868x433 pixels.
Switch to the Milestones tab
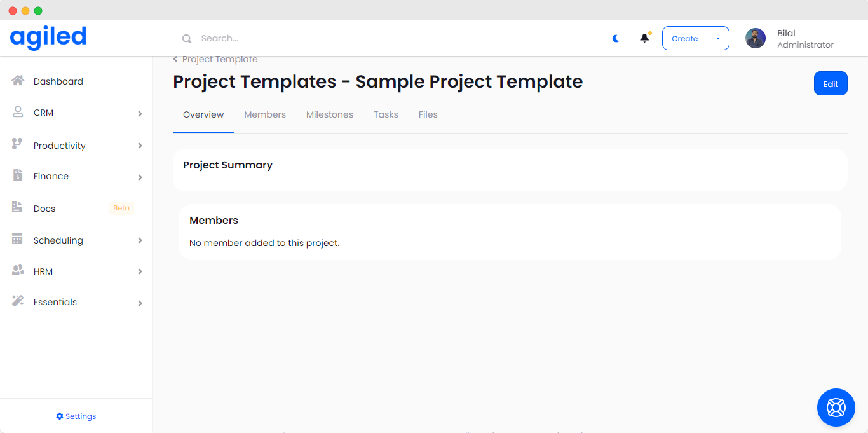330,114
